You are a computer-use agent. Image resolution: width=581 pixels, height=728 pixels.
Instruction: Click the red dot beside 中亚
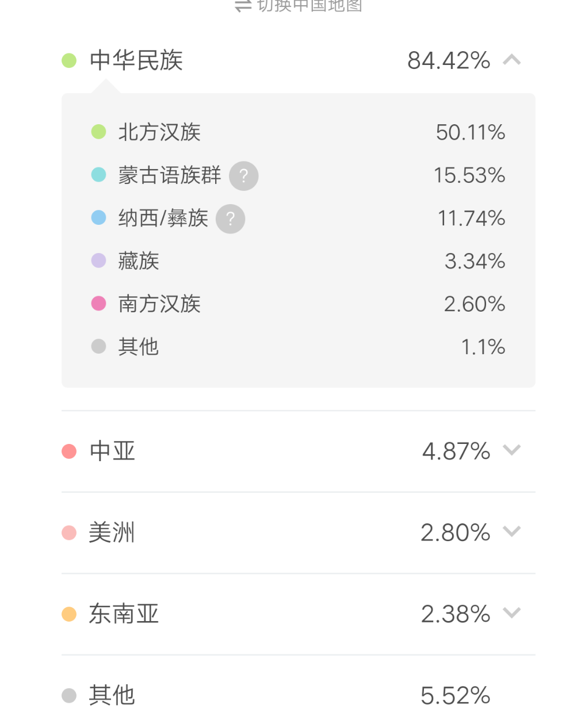(69, 451)
